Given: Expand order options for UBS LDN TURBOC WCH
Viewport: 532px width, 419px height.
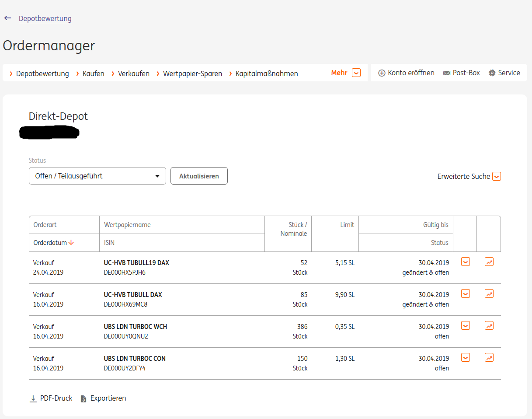Looking at the screenshot, I should (466, 325).
